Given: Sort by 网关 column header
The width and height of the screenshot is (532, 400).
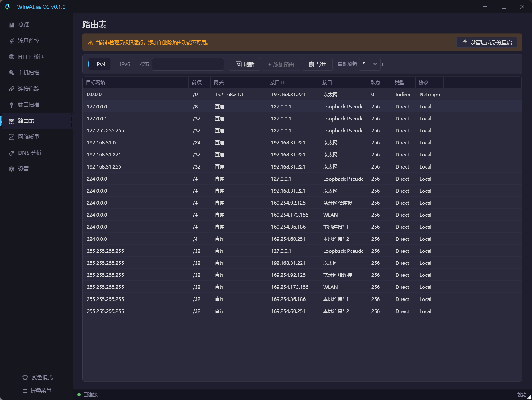Looking at the screenshot, I should click(238, 82).
